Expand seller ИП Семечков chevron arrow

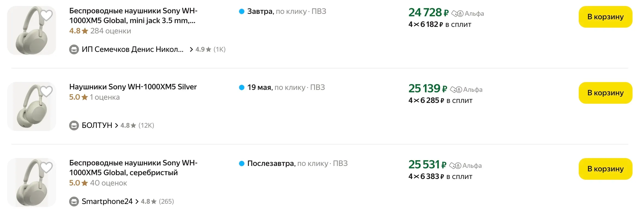coord(191,49)
